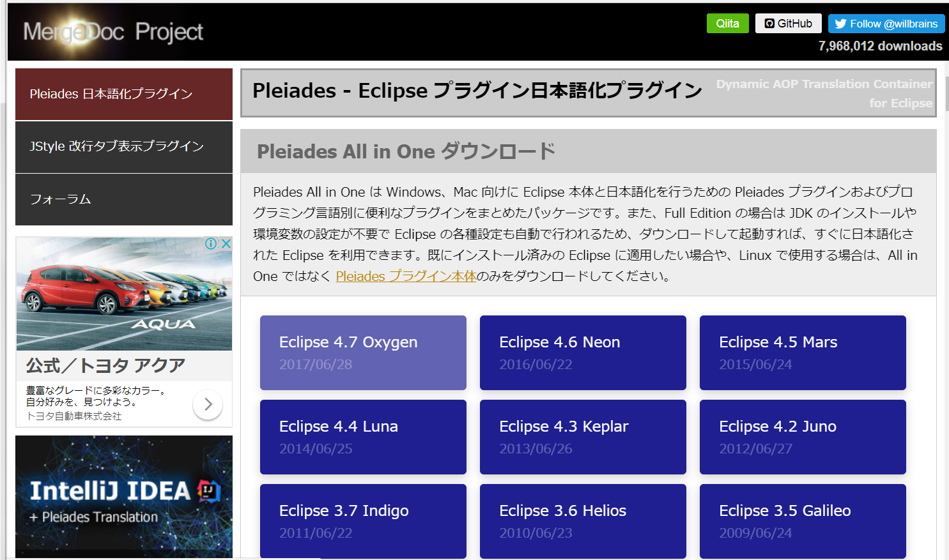Viewport: 949px width, 560px height.
Task: Click Follow @willbrains Twitter button
Action: [x=886, y=24]
